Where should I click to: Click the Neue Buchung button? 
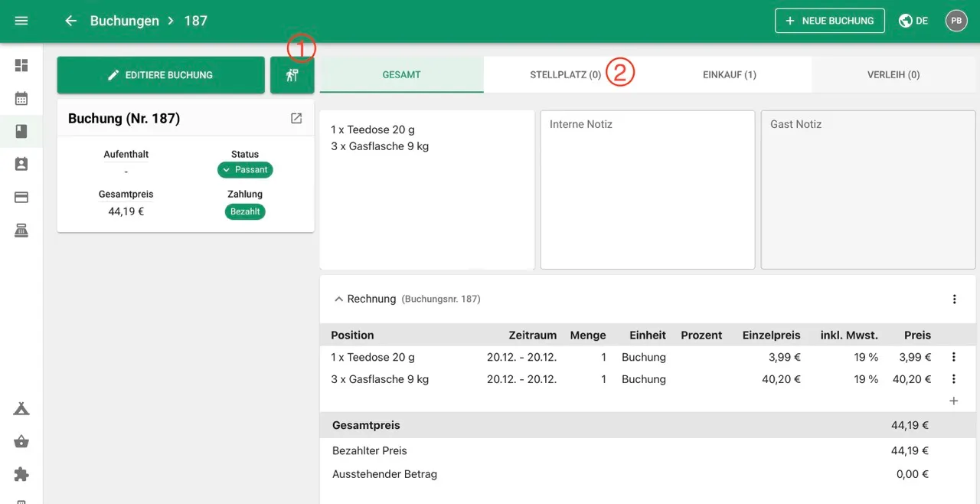pos(830,21)
